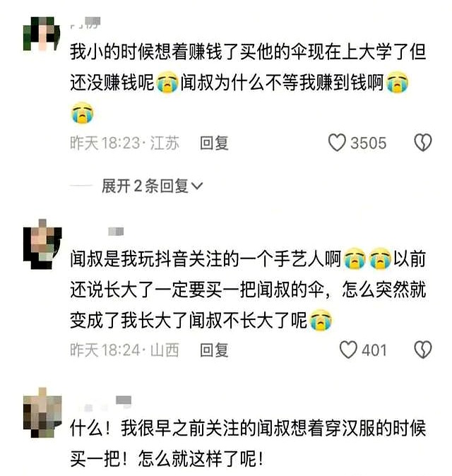Select the comment text about buying 闻叔's umbrella in college
This screenshot has height=476, width=452.
pos(248,83)
